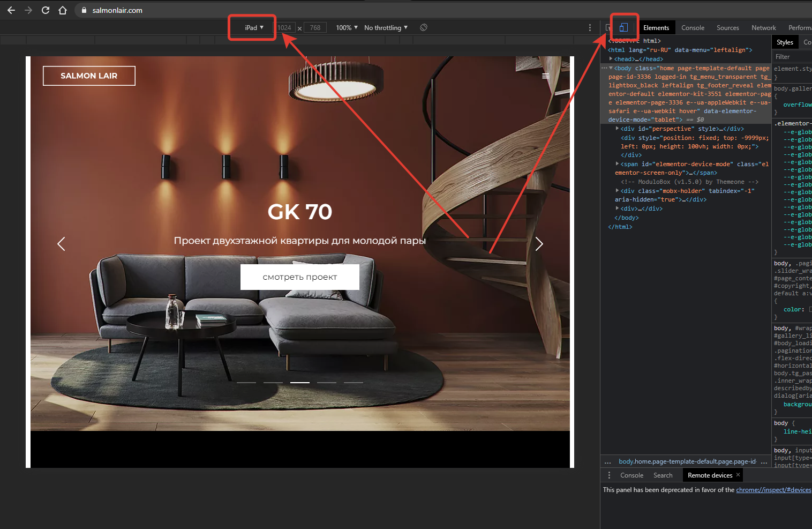Switch to the Network tab
The image size is (812, 529).
(763, 28)
